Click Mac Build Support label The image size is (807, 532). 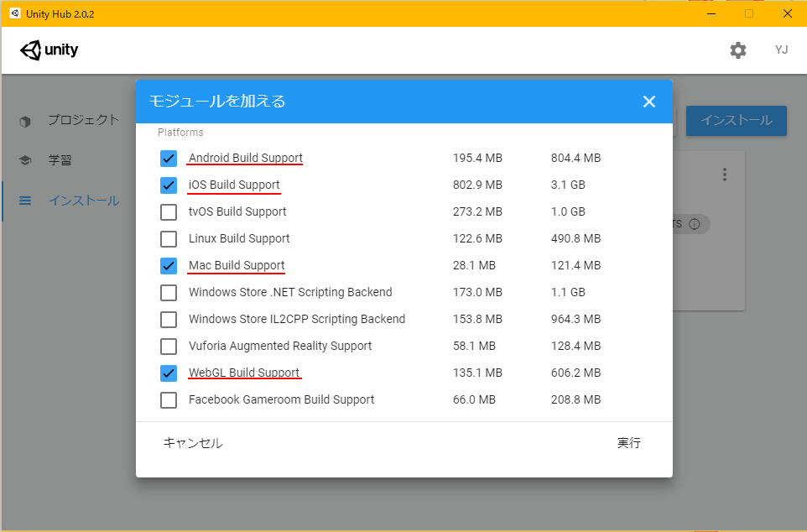click(x=237, y=265)
